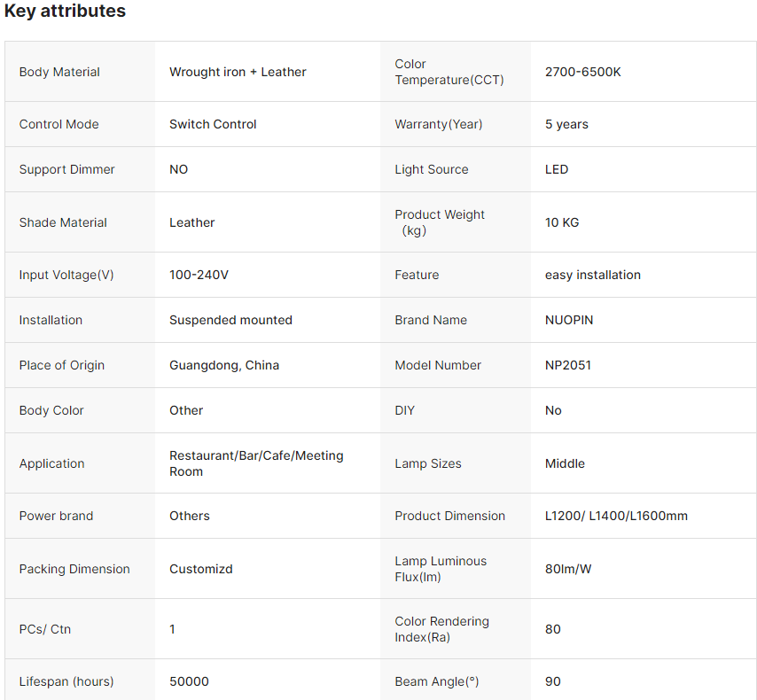Click the Support Dimmer NO value
The height and width of the screenshot is (700, 757).
(x=178, y=169)
